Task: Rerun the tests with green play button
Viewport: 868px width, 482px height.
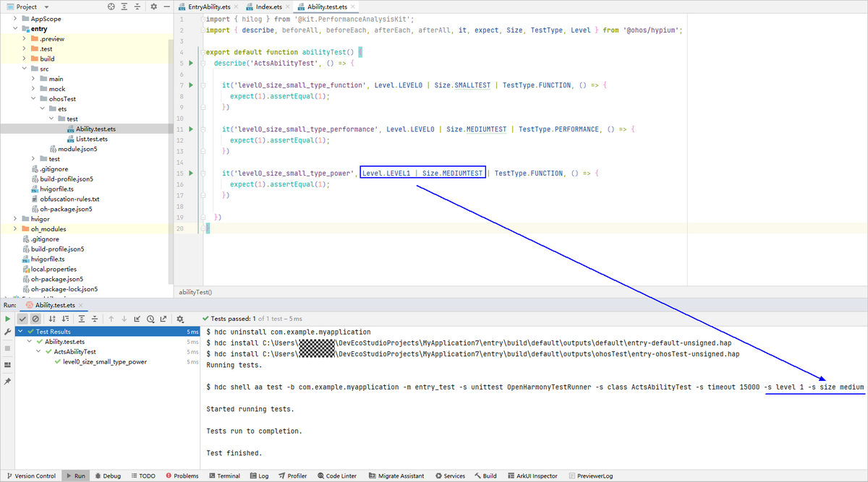Action: click(x=8, y=319)
